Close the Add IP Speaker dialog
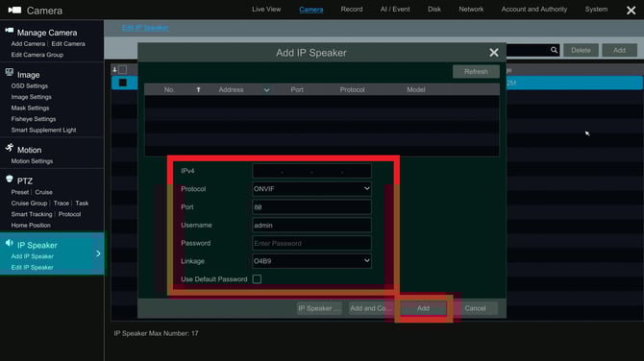The width and height of the screenshot is (644, 361). 494,53
